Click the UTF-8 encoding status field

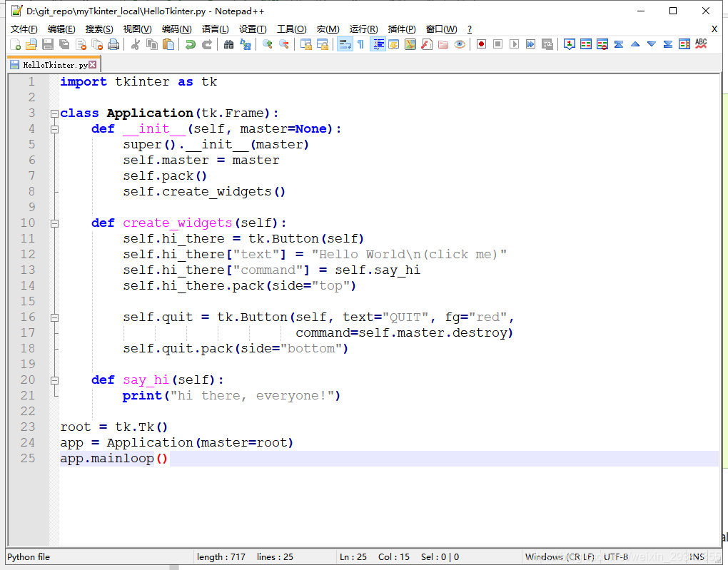(616, 557)
